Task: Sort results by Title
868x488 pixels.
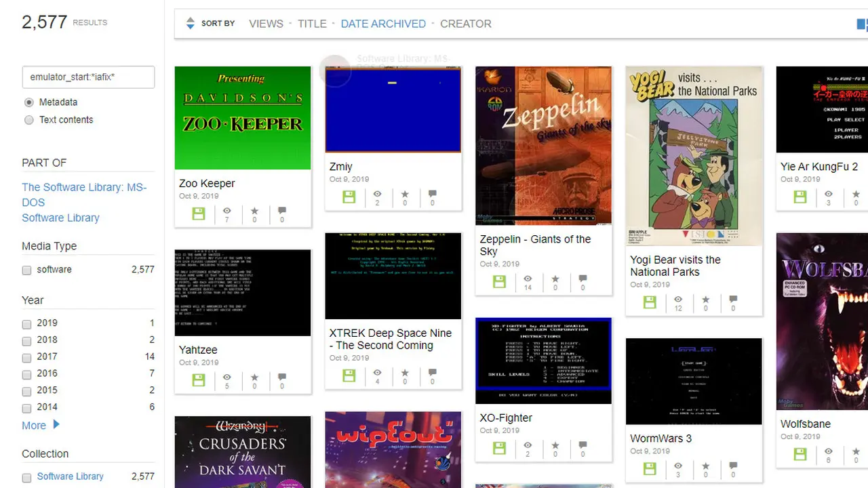Action: (312, 24)
